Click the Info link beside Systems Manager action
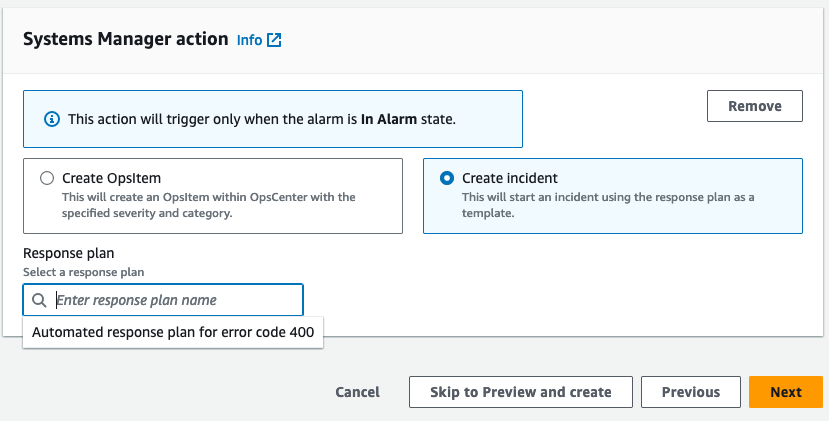Viewport: 829px width, 421px height. point(250,40)
